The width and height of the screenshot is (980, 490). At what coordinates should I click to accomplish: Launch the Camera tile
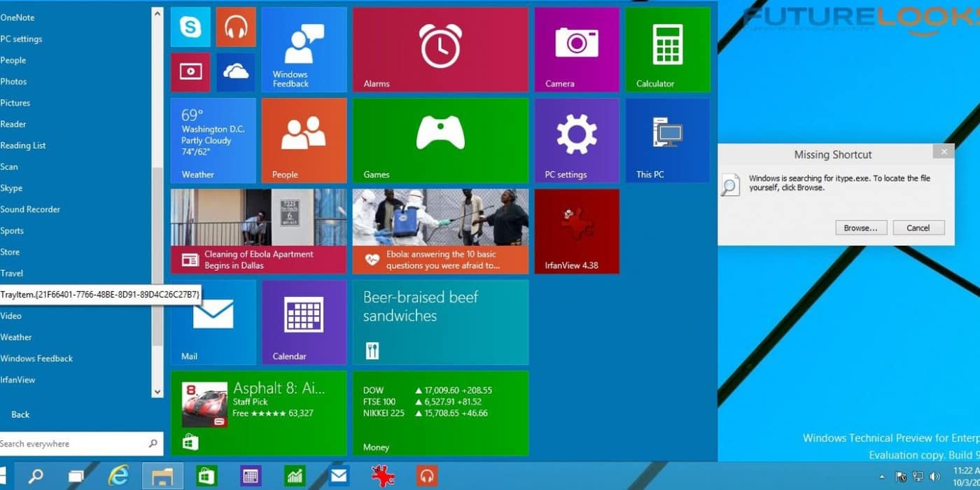[x=577, y=50]
